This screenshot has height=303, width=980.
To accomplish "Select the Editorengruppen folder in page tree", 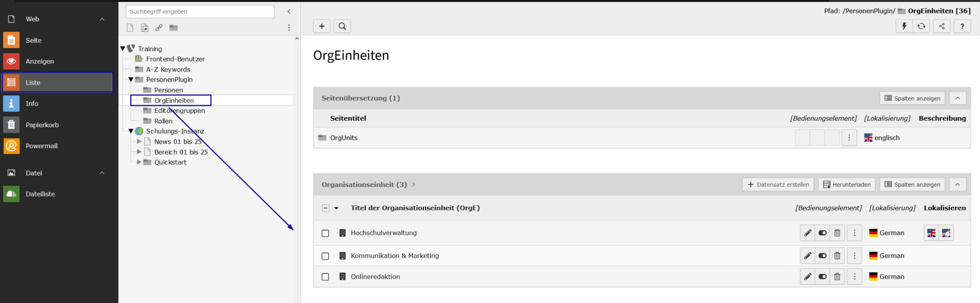I will coord(179,111).
